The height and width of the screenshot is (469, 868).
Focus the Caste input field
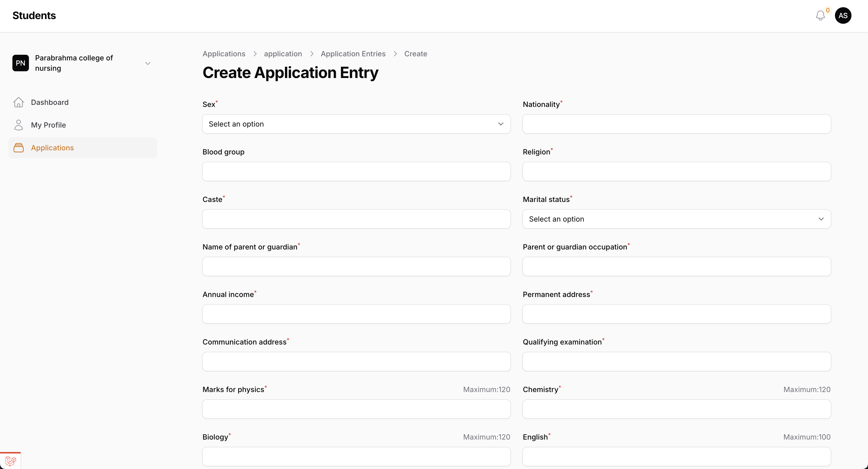click(356, 219)
